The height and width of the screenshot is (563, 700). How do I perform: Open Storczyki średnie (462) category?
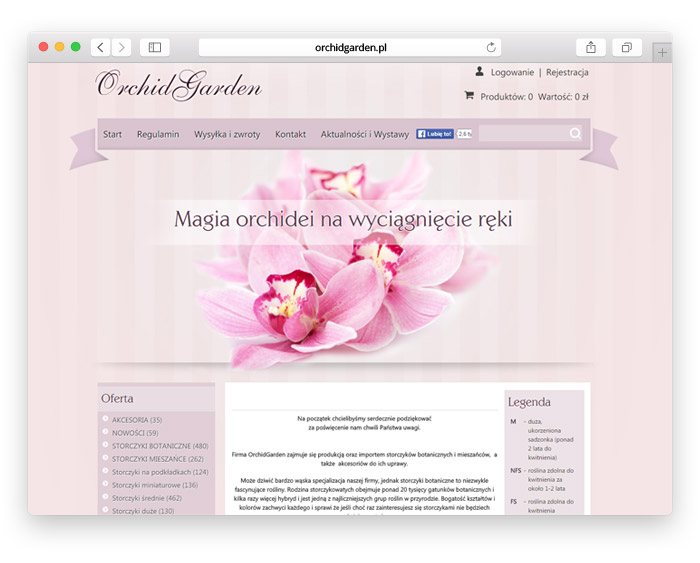pos(147,498)
